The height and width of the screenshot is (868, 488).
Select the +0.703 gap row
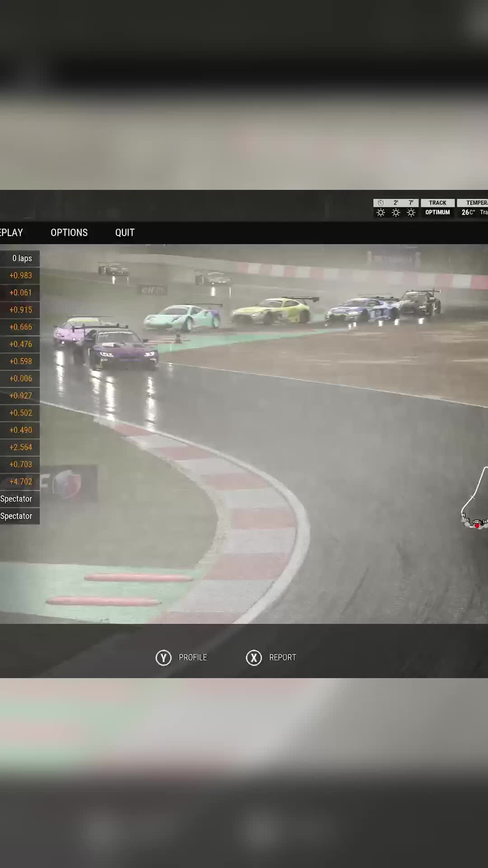point(20,465)
